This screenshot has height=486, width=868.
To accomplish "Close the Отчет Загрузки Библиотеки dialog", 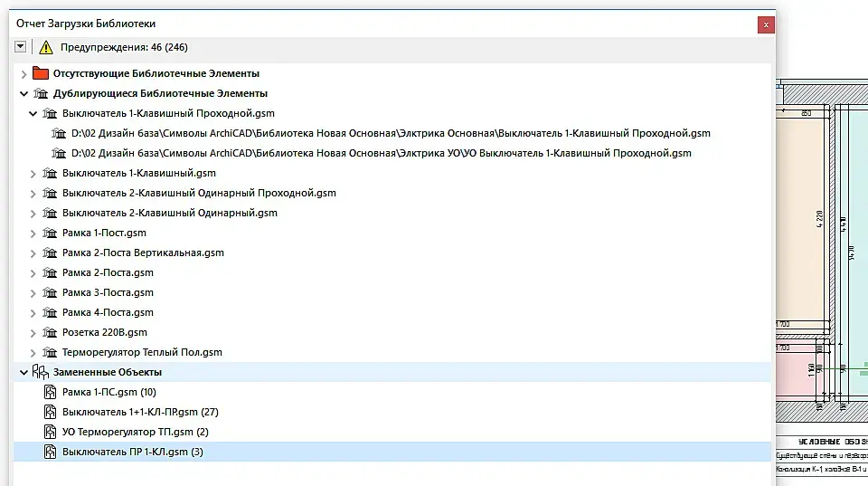I will 766,24.
